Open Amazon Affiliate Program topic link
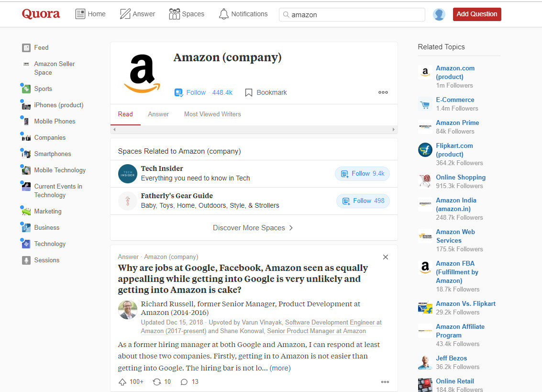 (460, 331)
